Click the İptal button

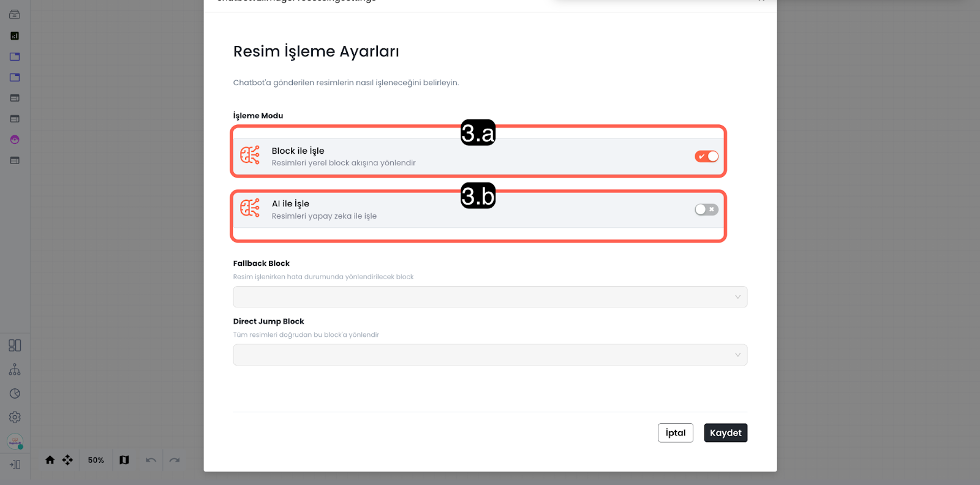pyautogui.click(x=675, y=433)
